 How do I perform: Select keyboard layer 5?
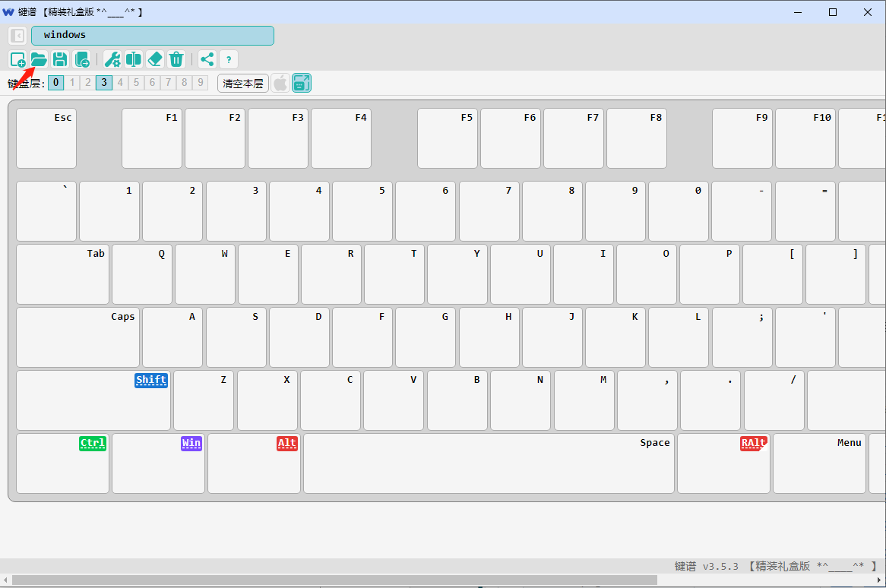coord(136,83)
